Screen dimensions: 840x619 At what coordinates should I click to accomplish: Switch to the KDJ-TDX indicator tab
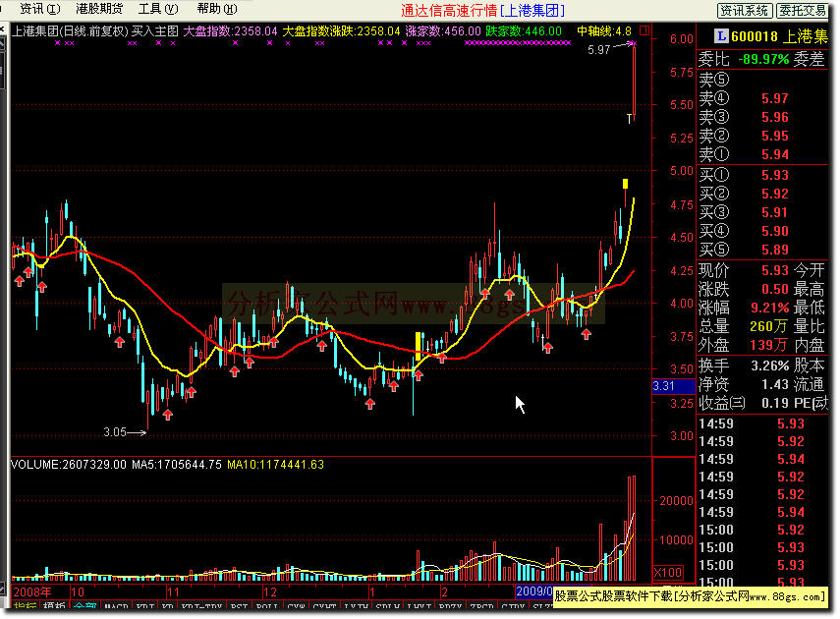tap(201, 607)
